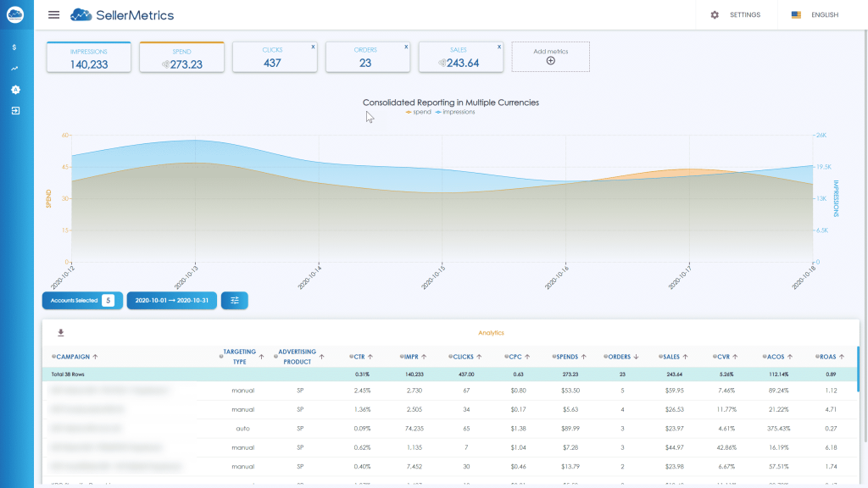Open the English language dropdown
Viewport: 868px width, 488px height.
(815, 15)
